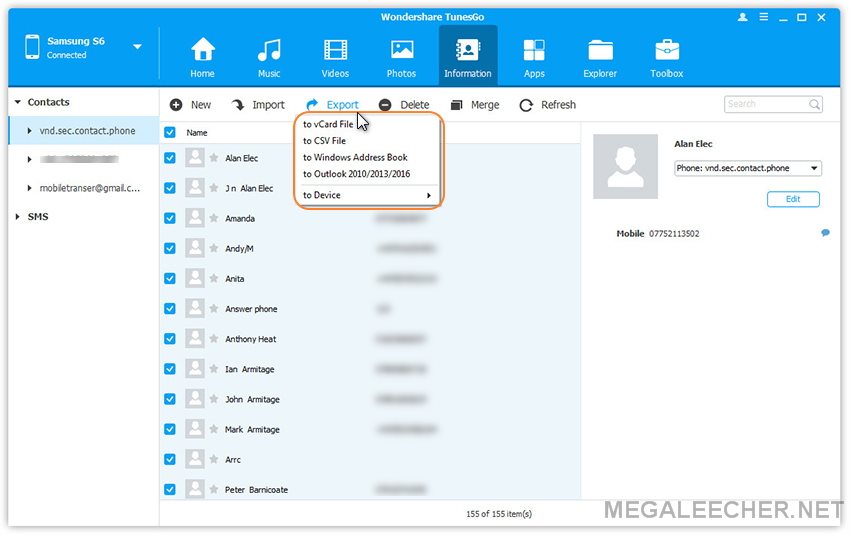Click the New button label

pyautogui.click(x=201, y=105)
